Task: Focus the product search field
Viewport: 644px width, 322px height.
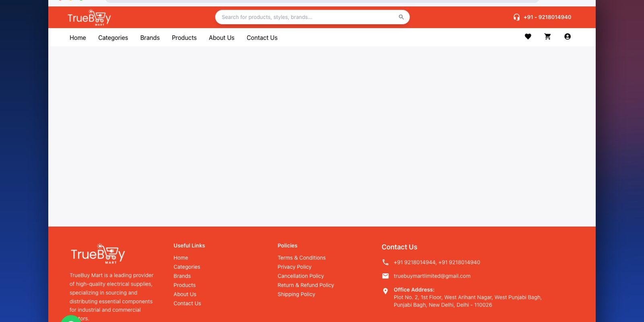Action: (x=312, y=17)
